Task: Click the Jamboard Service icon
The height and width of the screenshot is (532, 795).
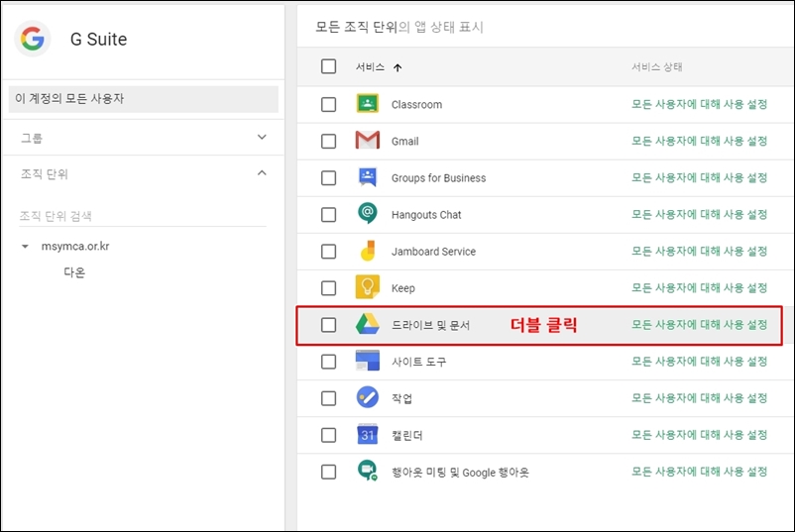Action: tap(368, 251)
